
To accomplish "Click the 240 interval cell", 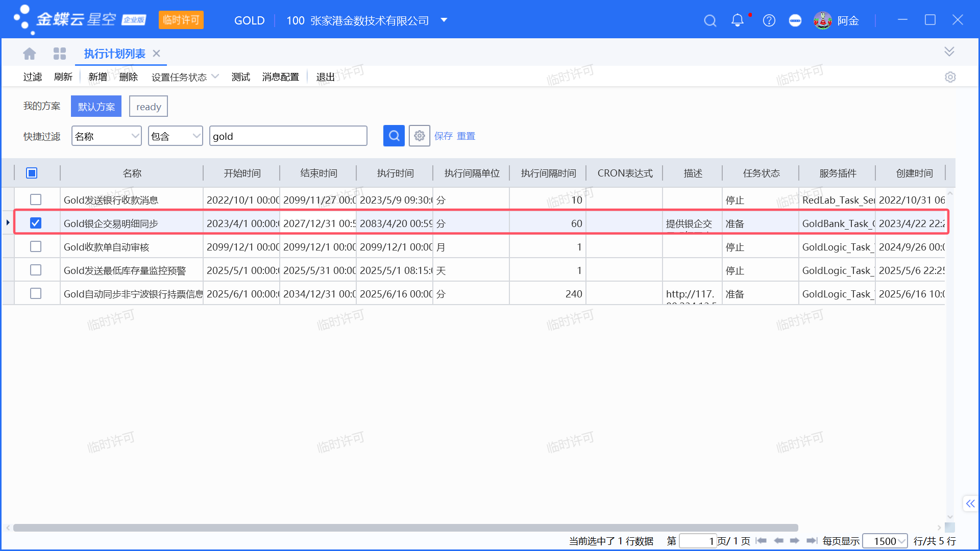I will pos(548,294).
